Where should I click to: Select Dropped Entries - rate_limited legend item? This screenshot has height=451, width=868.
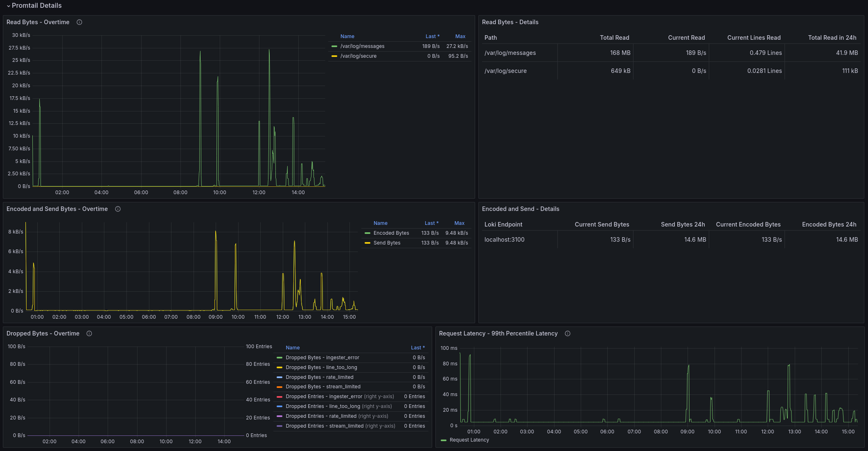click(x=321, y=416)
